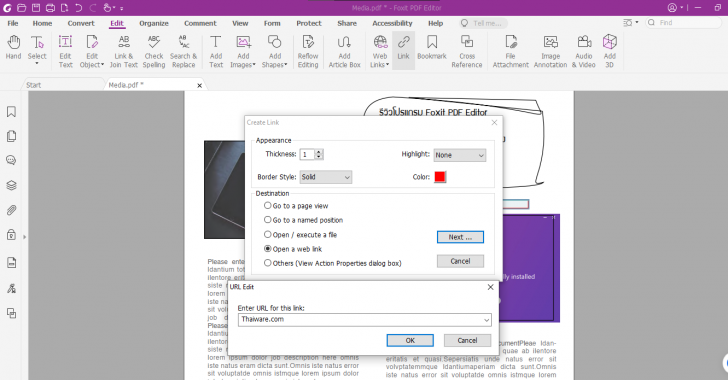This screenshot has height=380, width=728.
Task: Choose Add Article Box
Action: [344, 51]
